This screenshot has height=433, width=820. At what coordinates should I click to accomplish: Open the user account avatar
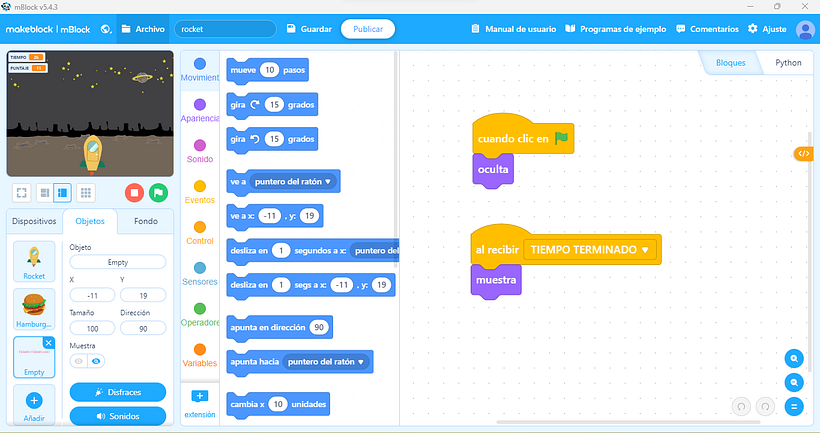(804, 29)
